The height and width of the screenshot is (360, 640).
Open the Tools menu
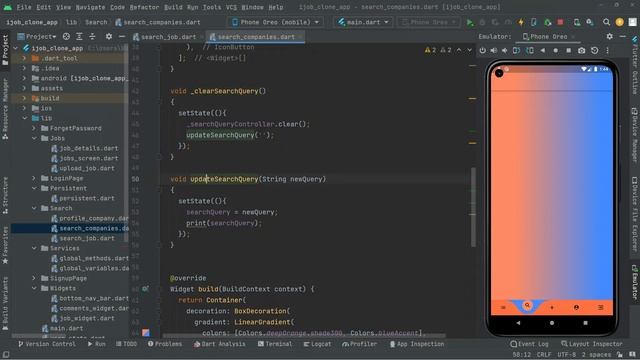coord(212,7)
